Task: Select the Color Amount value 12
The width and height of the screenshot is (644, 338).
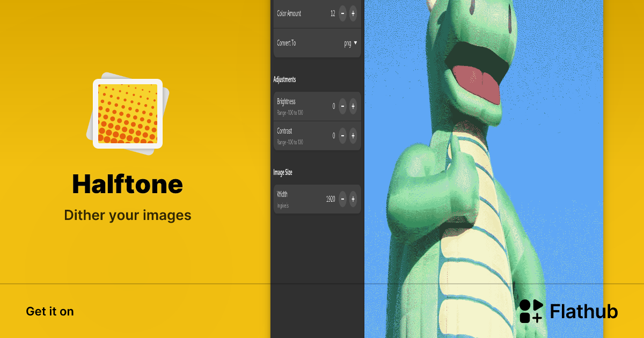Action: click(x=333, y=13)
